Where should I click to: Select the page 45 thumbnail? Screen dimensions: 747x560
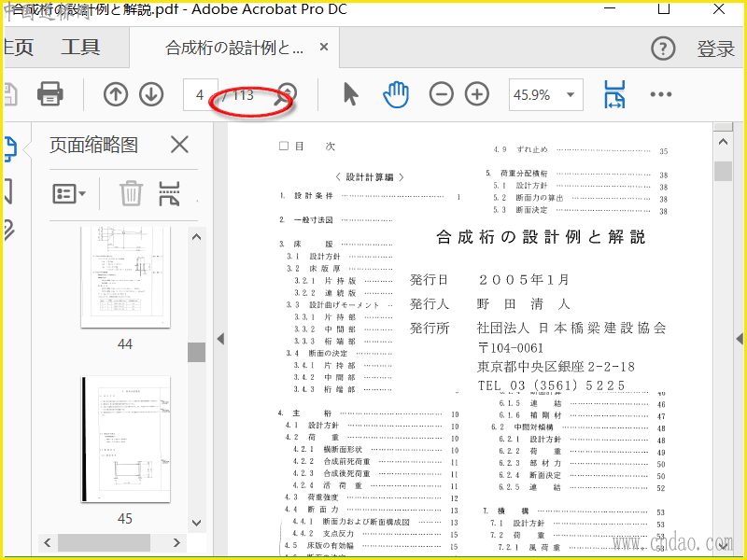pos(125,439)
